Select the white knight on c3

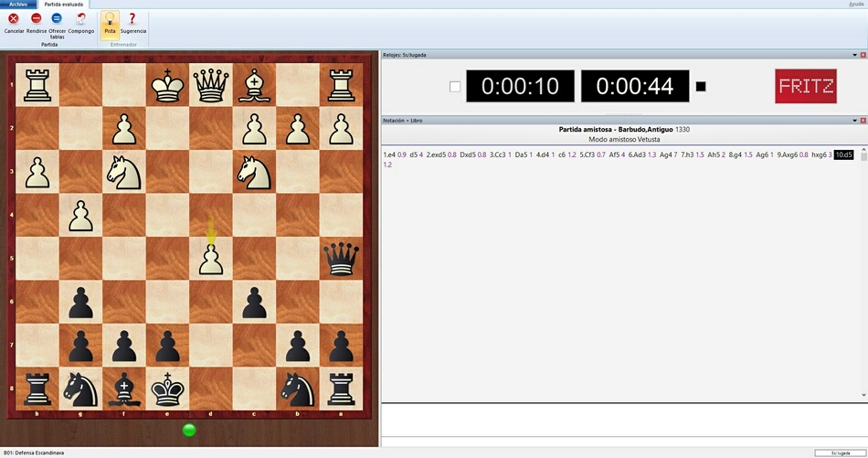click(254, 171)
